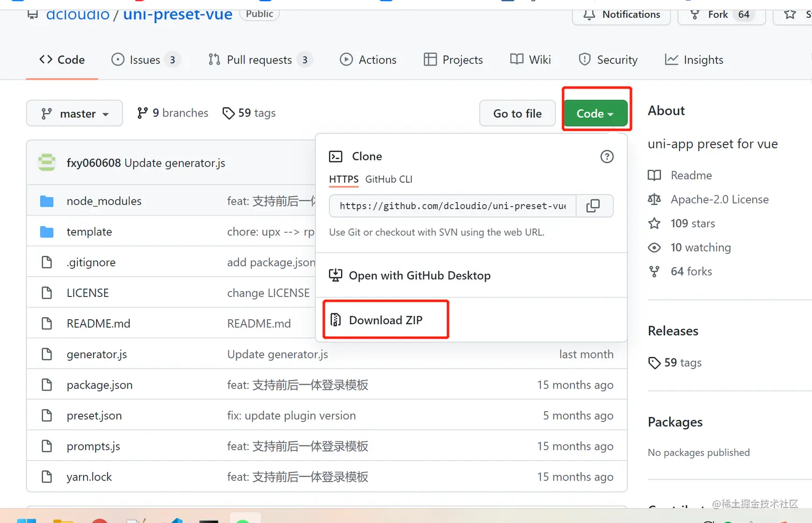Click Go to file button
Viewport: 812px width, 523px height.
click(x=517, y=113)
